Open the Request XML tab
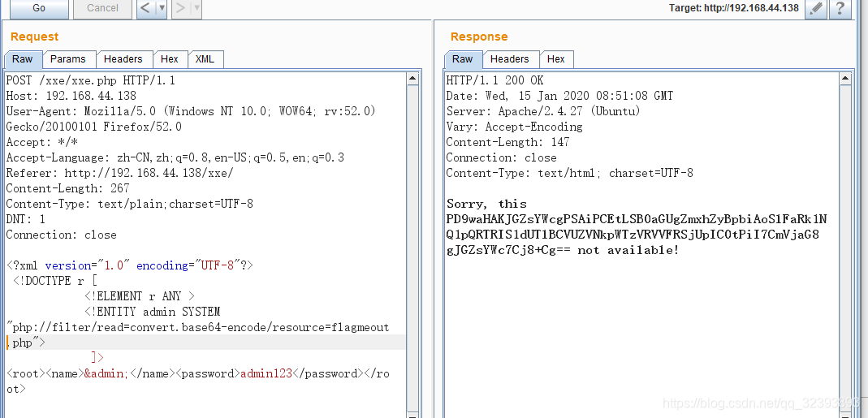This screenshot has width=868, height=418. click(x=205, y=59)
